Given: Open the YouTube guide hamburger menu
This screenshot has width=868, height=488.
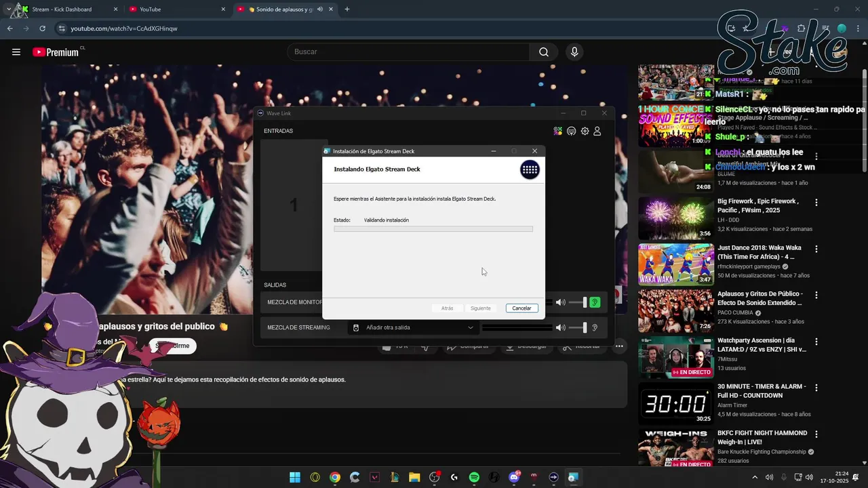Looking at the screenshot, I should click(x=16, y=52).
